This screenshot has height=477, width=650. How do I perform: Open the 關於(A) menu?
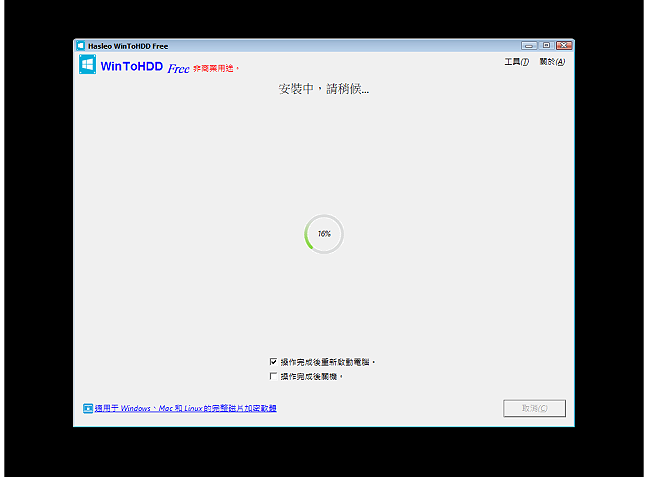(552, 62)
